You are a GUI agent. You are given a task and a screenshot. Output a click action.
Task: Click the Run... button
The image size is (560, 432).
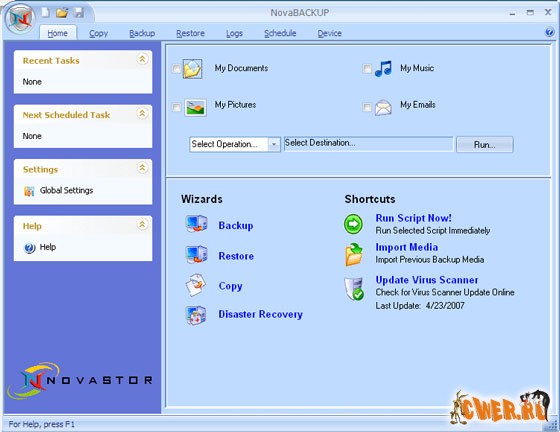coord(485,144)
